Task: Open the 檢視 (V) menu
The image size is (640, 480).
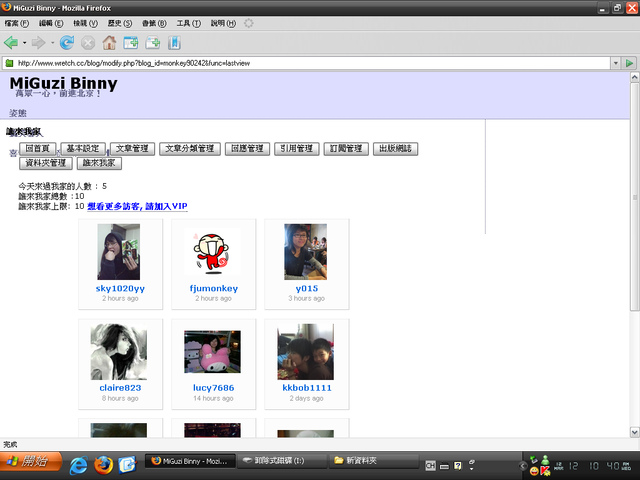Action: 85,23
